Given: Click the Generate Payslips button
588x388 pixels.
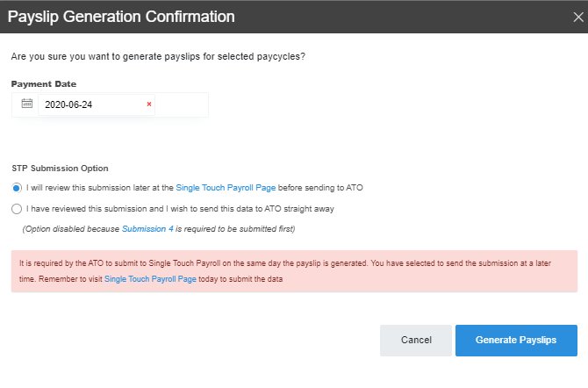Looking at the screenshot, I should (516, 341).
